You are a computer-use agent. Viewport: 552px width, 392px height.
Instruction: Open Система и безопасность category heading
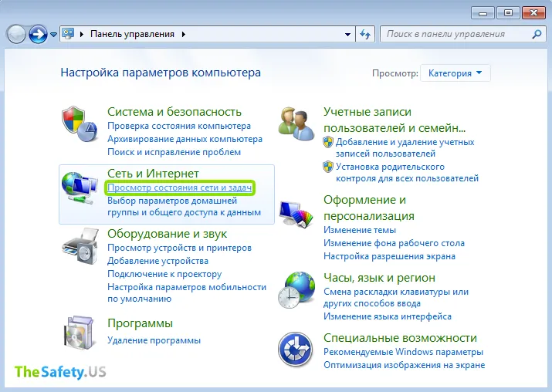[x=174, y=112]
